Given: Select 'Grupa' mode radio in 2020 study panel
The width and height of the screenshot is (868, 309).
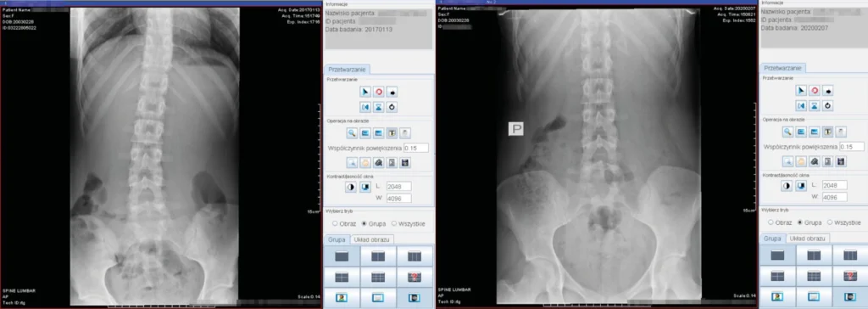Looking at the screenshot, I should pyautogui.click(x=800, y=222).
